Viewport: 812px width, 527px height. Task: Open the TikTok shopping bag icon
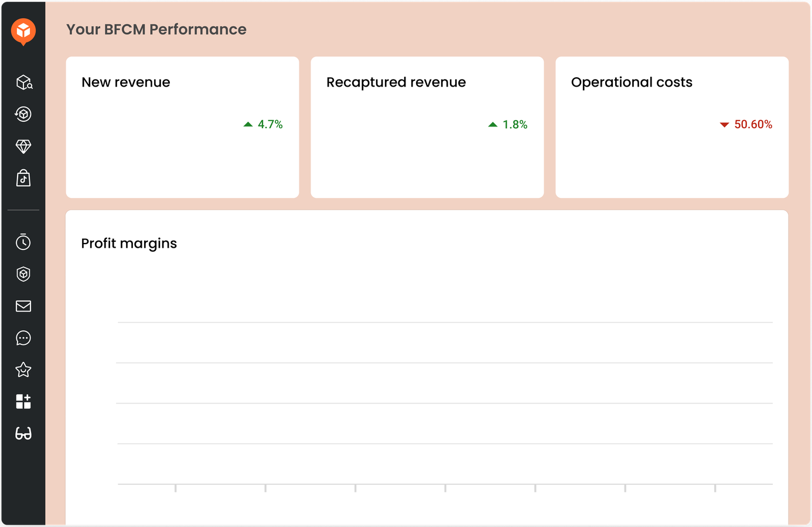pos(23,178)
